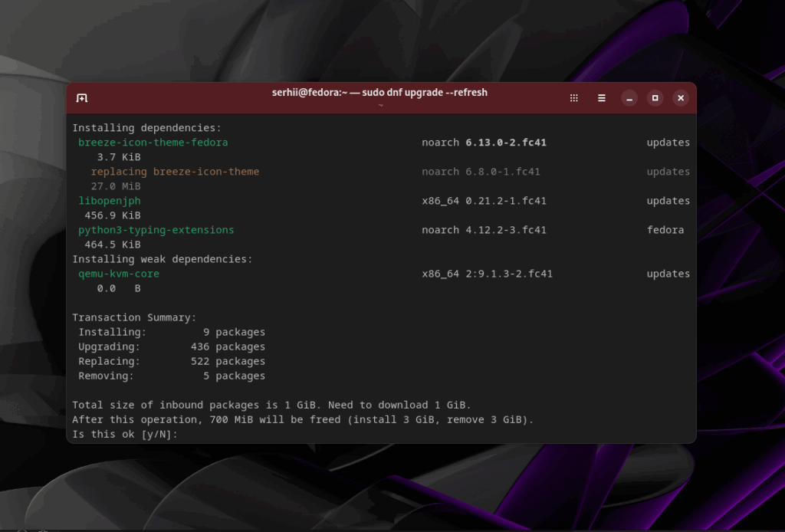Show the tab overview grid

point(574,98)
